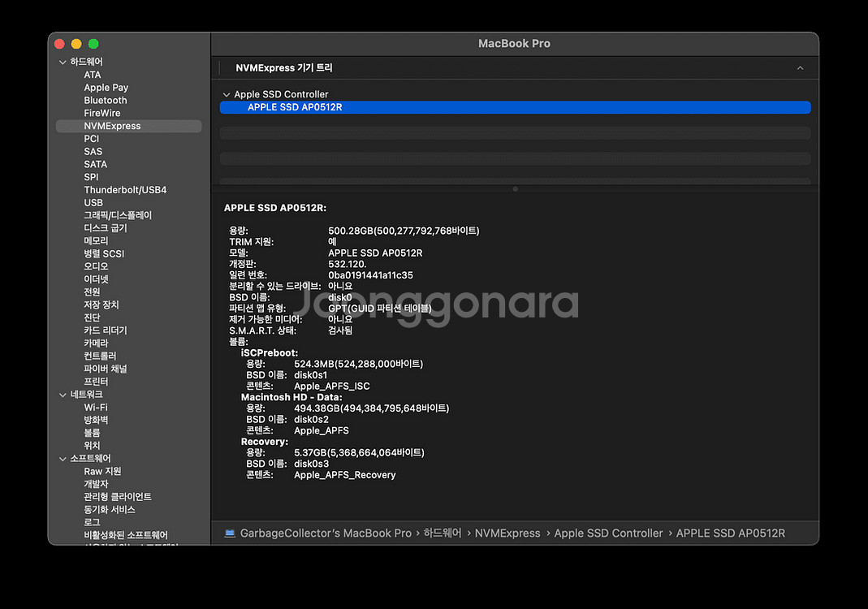Screen dimensions: 868x609
Task: Select 컨트롤러 in the sidebar
Action: click(100, 356)
